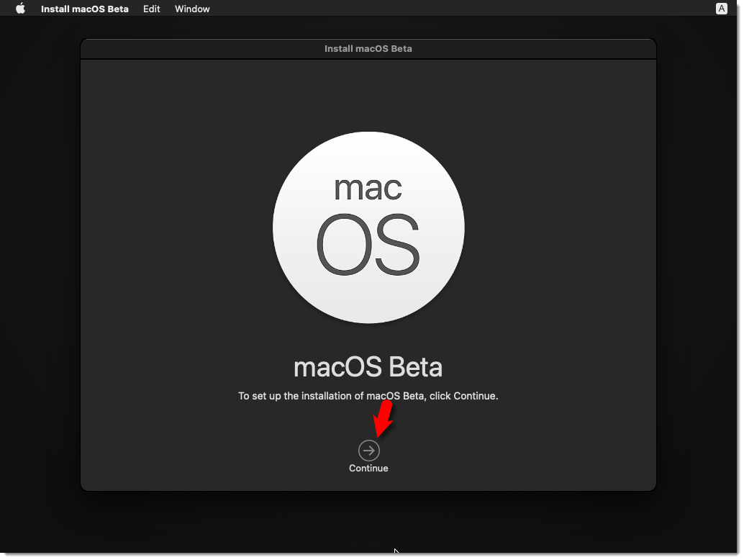Screen dimensions: 744x560
Task: Click the 'macOS Beta' heading text
Action: pyautogui.click(x=368, y=367)
